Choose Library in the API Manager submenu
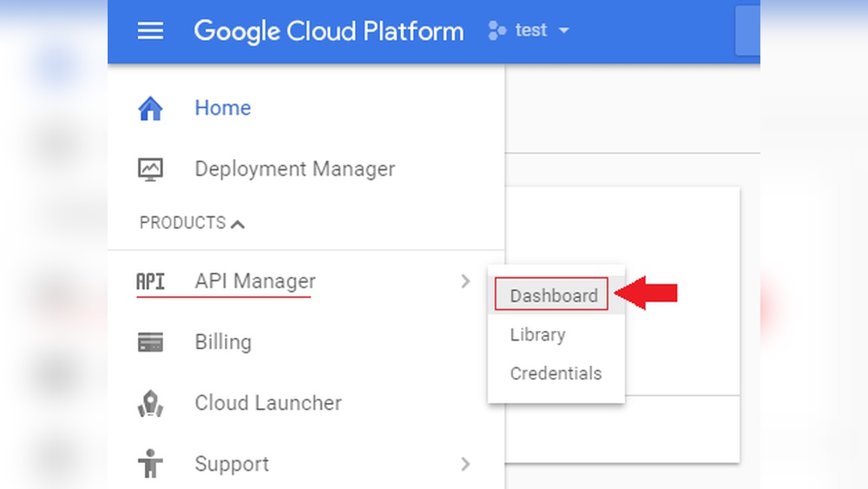This screenshot has width=868, height=489. [538, 335]
